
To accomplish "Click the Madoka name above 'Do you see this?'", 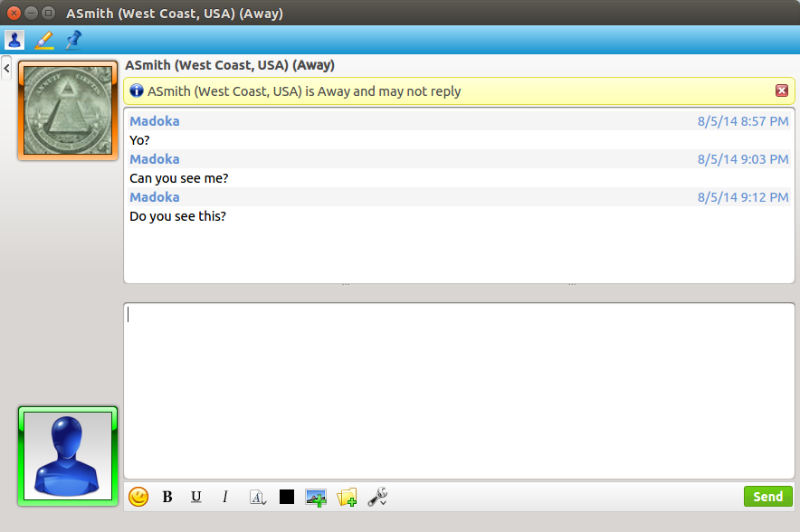I will 155,197.
